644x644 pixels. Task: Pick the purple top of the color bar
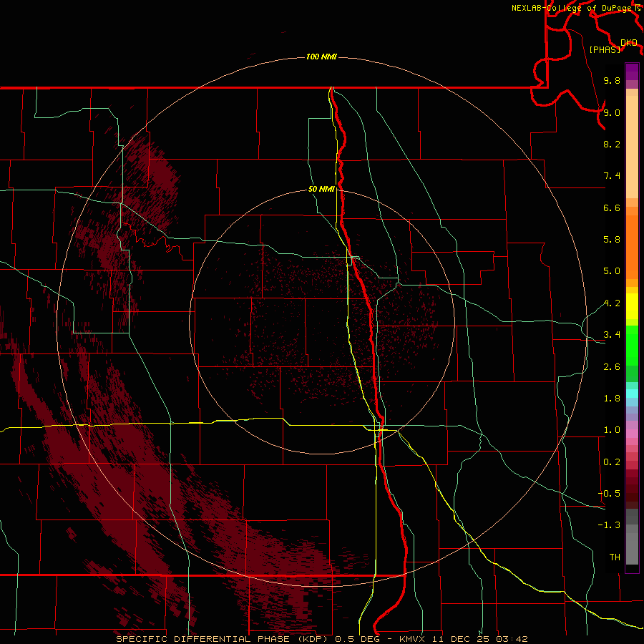point(632,72)
